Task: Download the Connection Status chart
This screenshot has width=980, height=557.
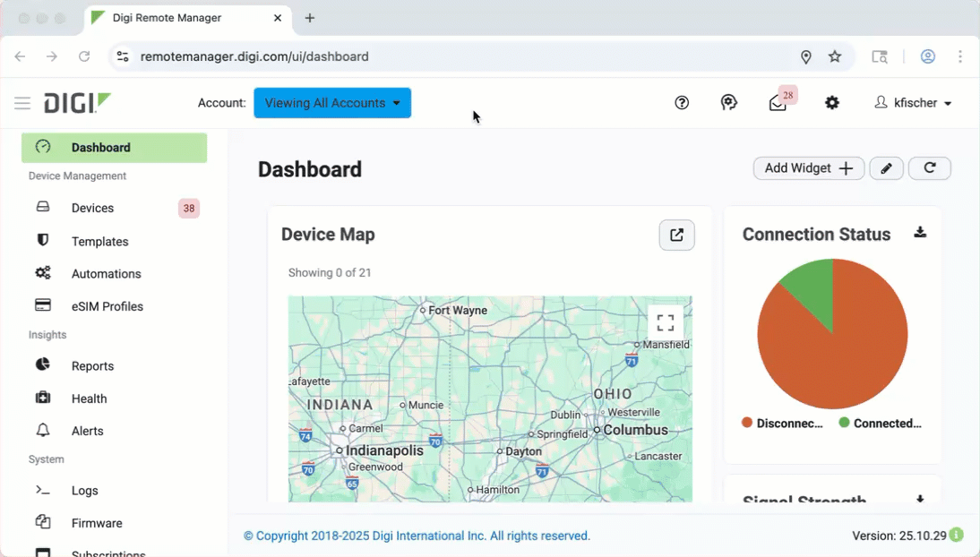Action: pos(920,233)
